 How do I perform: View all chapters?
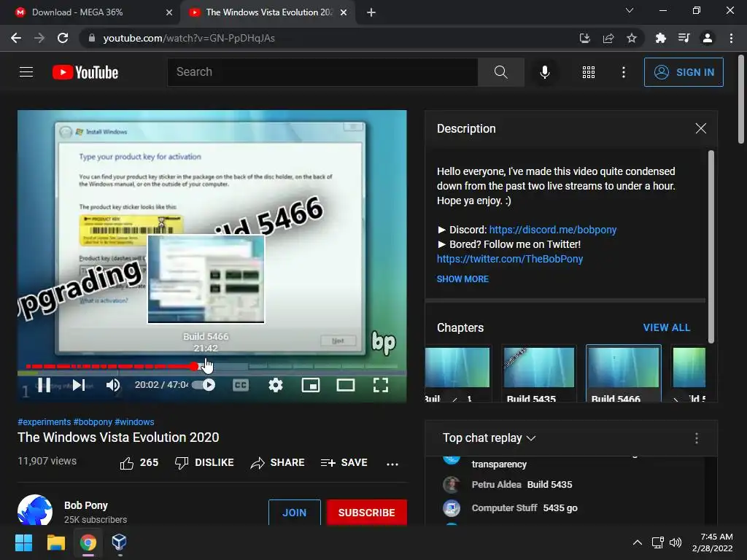tap(666, 327)
